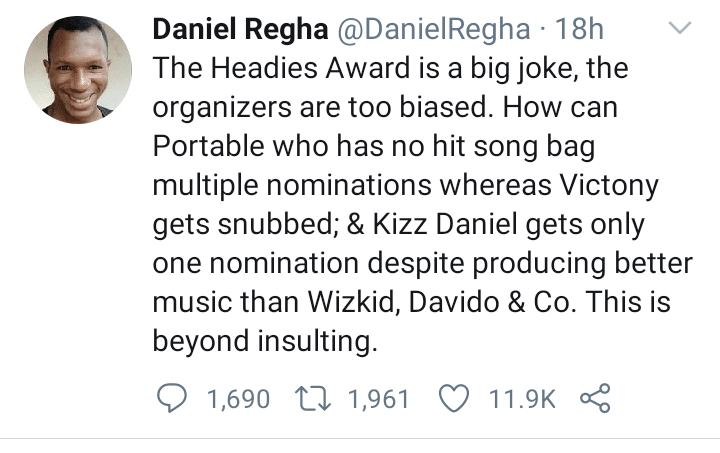Retweet using the retweet arrows icon
720x453 pixels.
tap(315, 399)
